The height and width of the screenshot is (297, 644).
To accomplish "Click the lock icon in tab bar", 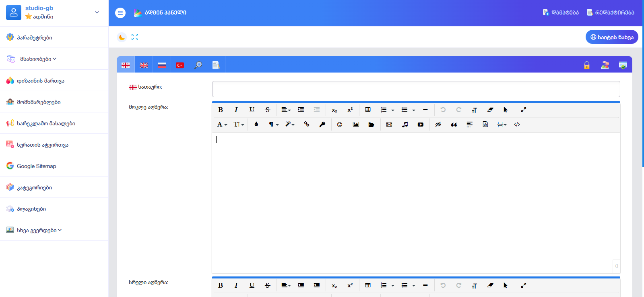I will point(587,65).
